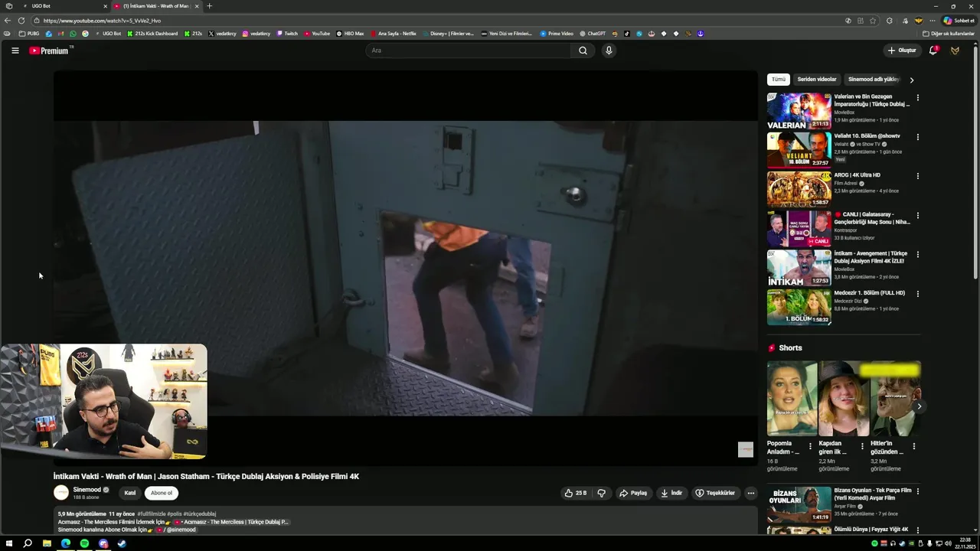Open Gmail bookmark icon
This screenshot has width=980, height=551.
click(x=61, y=34)
